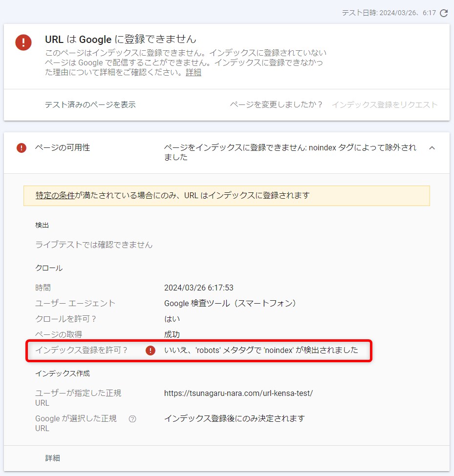454x476 pixels.
Task: Click the heading URL は Google に登録できません
Action: pos(121,39)
